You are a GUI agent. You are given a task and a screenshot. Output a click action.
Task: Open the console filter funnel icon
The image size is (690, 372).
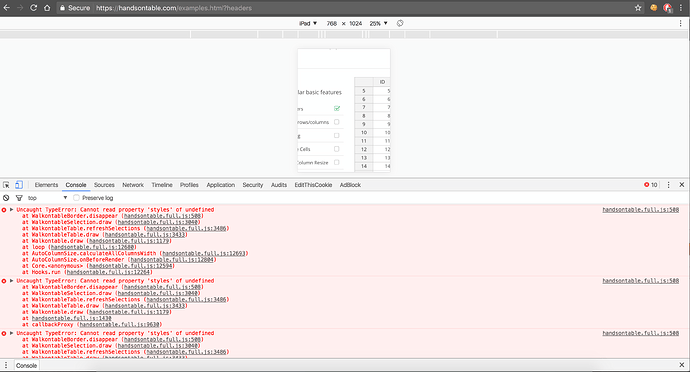(x=19, y=198)
